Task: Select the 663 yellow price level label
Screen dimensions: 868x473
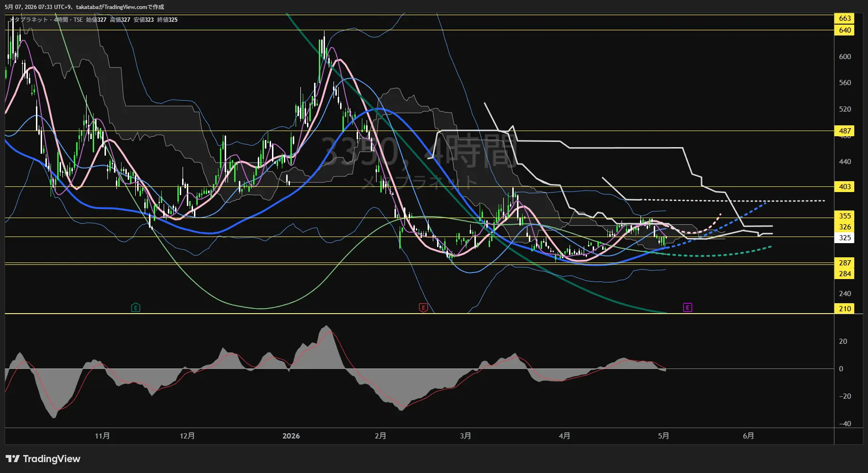Action: point(844,18)
